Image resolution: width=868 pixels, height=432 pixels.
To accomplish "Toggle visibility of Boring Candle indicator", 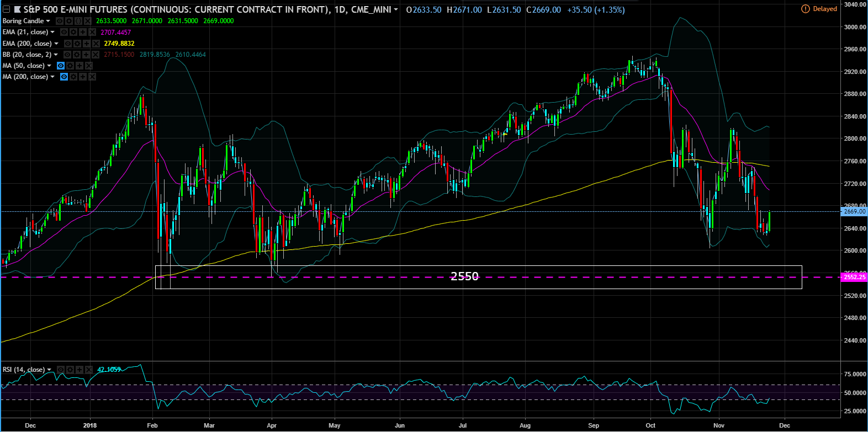I will coord(60,21).
